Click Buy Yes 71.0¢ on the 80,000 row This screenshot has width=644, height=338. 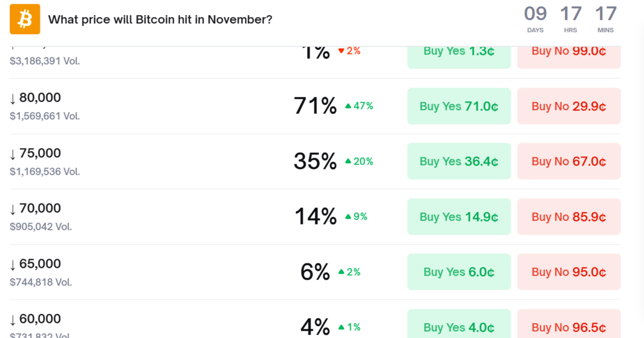click(459, 106)
